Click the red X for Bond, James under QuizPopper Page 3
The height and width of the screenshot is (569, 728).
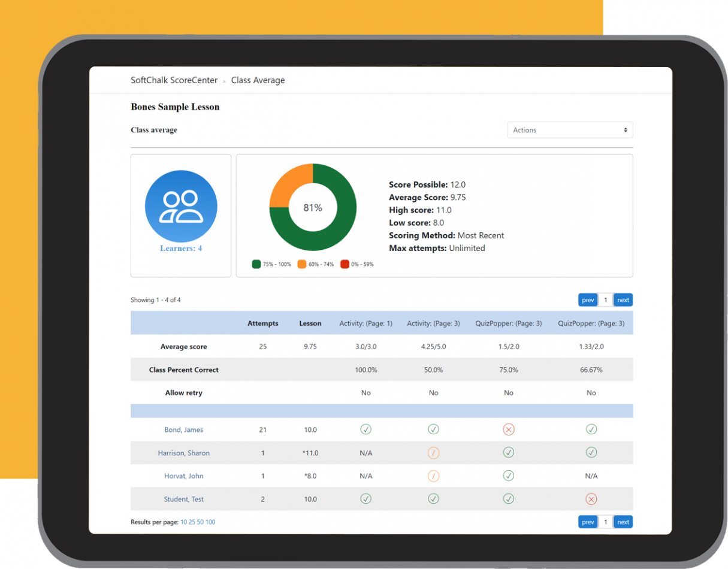coord(509,429)
